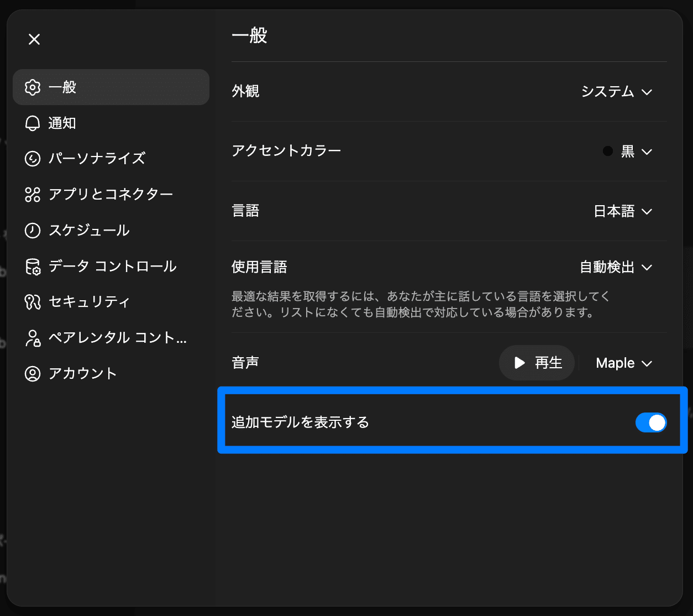Open the 外観 システム dropdown
Screen dimensions: 693x616
pyautogui.click(x=616, y=92)
